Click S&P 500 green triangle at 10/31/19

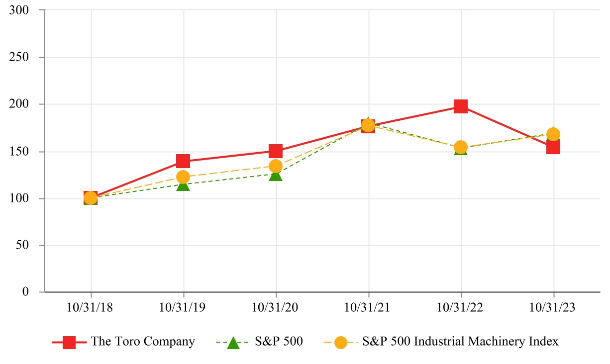(183, 185)
